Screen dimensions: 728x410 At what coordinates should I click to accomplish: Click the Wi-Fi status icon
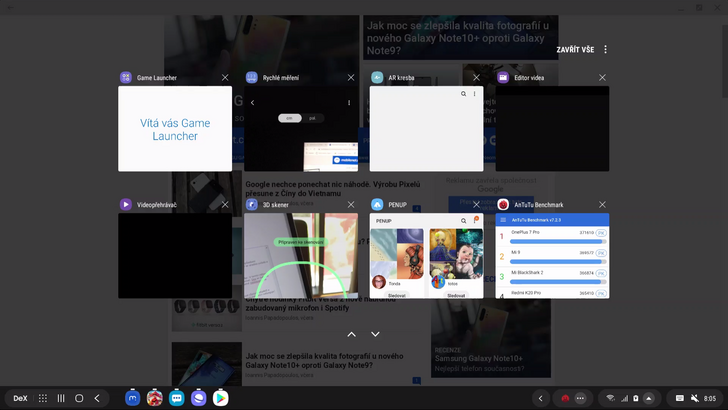(x=611, y=398)
